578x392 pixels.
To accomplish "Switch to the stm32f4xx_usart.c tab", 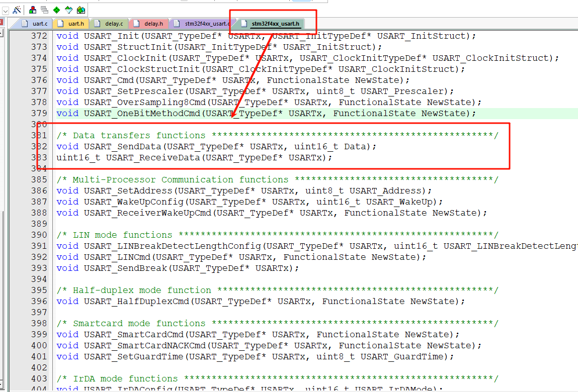I will [x=202, y=24].
